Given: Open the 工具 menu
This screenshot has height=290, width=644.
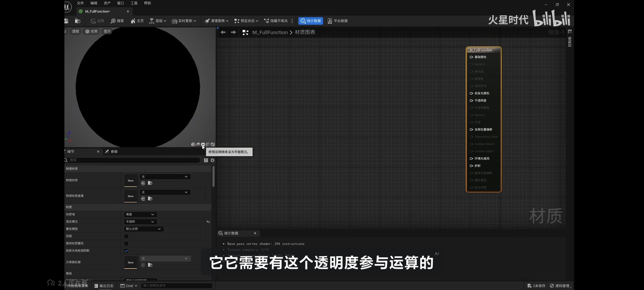Looking at the screenshot, I should pos(134,3).
